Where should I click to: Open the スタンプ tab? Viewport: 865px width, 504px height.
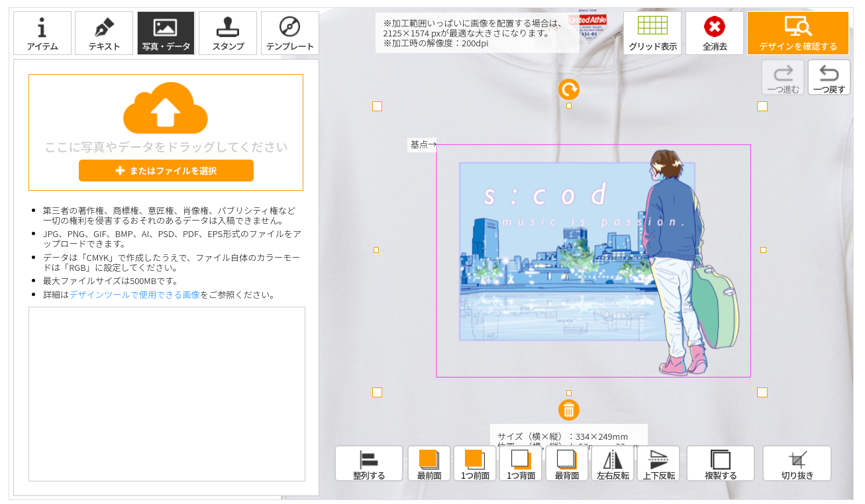[228, 33]
